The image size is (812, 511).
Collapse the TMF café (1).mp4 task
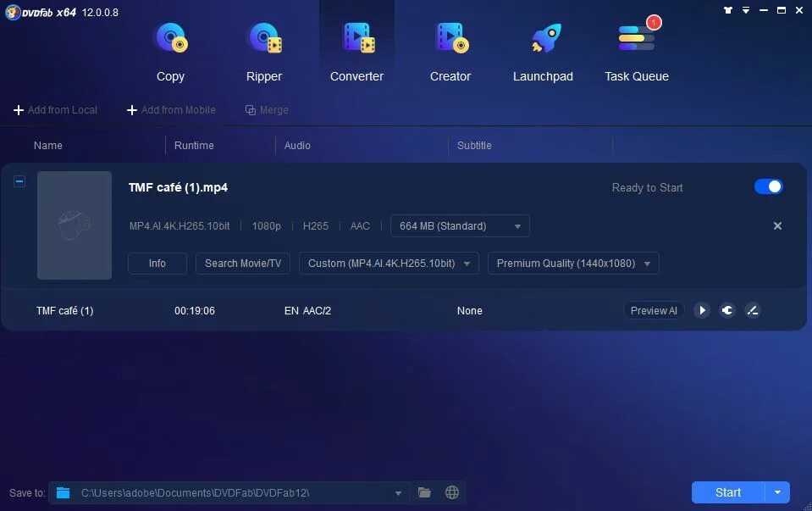coord(19,181)
